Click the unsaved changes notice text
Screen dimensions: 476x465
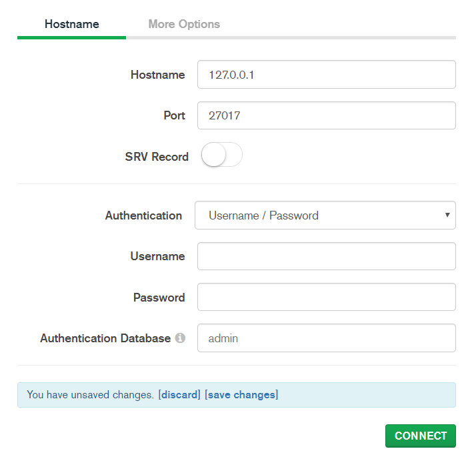(90, 395)
